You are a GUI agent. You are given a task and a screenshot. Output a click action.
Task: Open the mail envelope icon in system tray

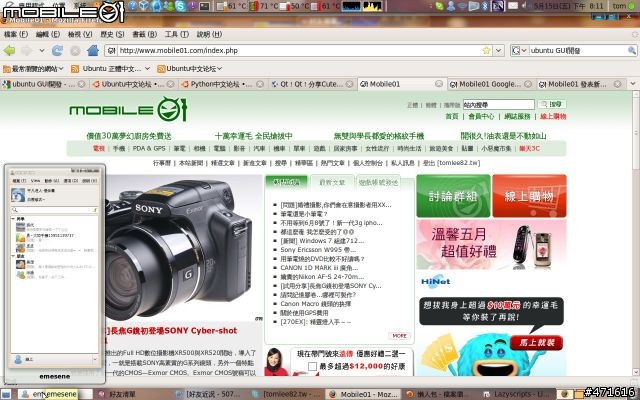tap(513, 6)
